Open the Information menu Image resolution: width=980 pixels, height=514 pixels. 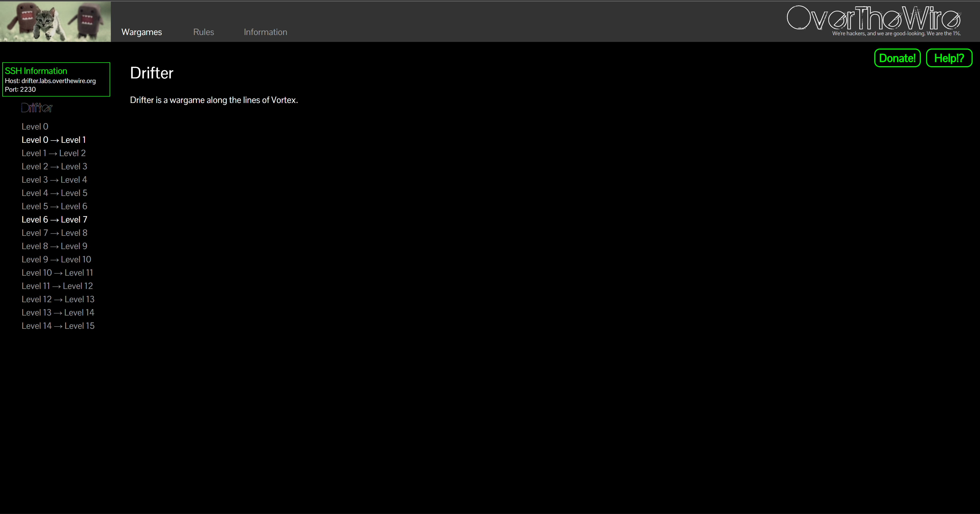click(265, 32)
